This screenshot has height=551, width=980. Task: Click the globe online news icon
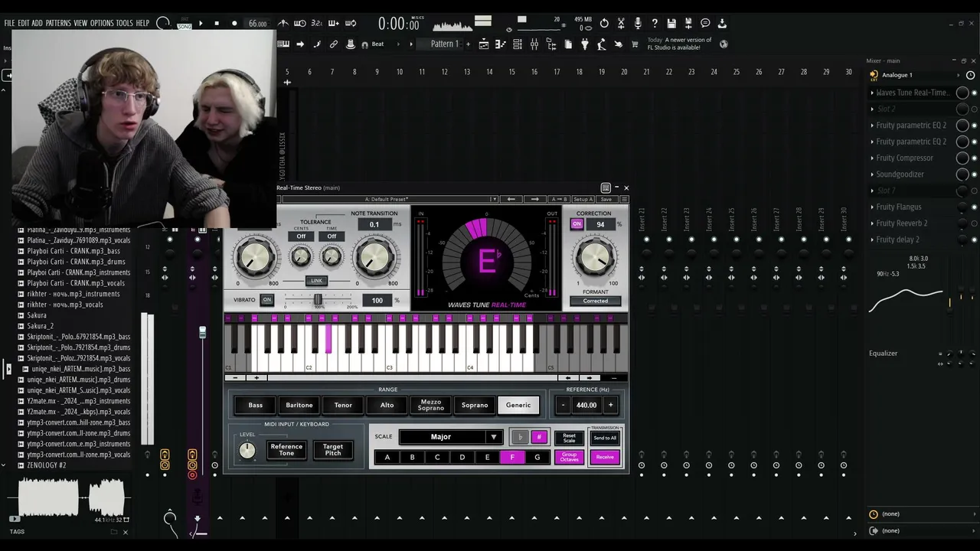[724, 44]
